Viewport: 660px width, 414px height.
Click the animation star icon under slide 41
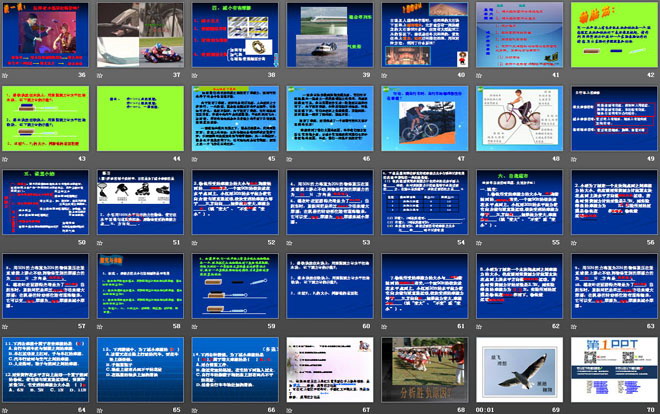(x=479, y=76)
